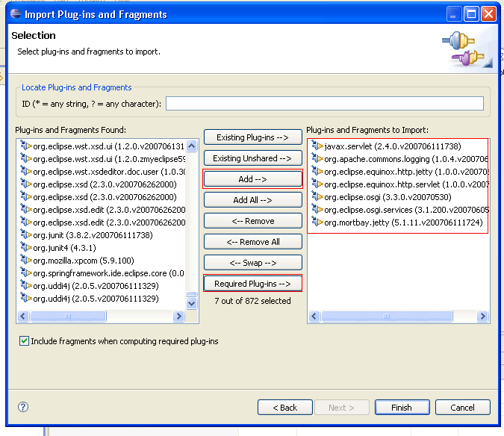
Task: Click scroll down arrow of found list
Action: pyautogui.click(x=192, y=303)
